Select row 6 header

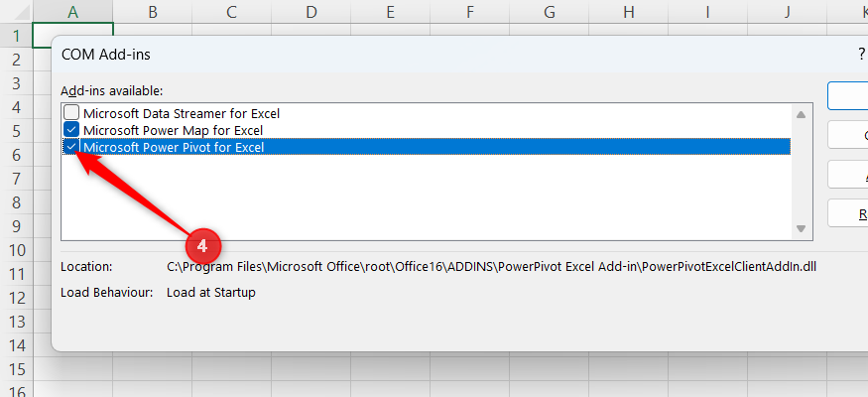(16, 155)
